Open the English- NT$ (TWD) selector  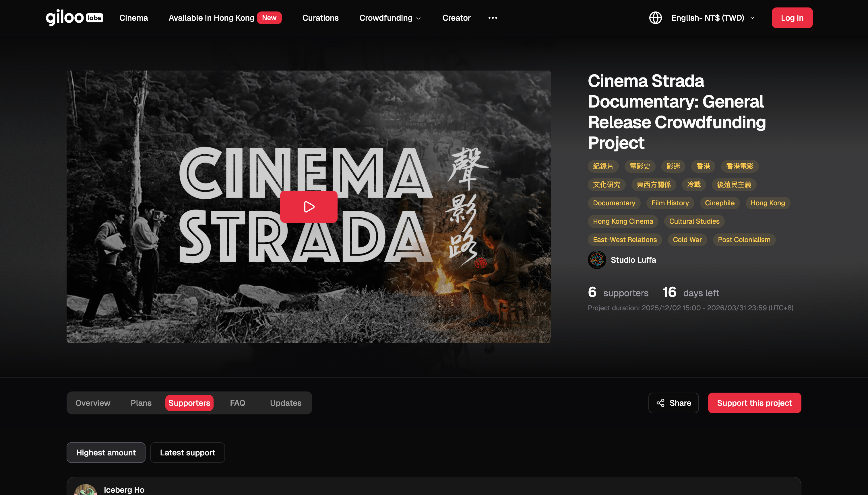(x=713, y=18)
